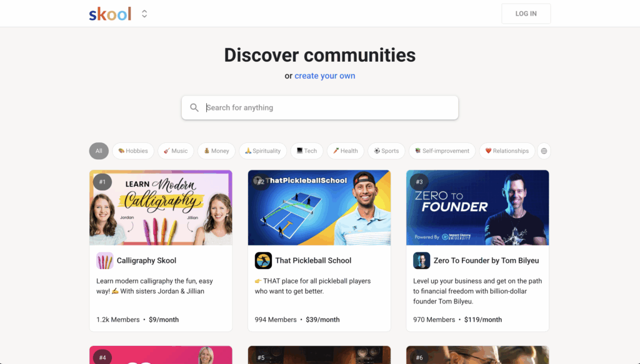Open the community switcher chevron beside skool logo
The height and width of the screenshot is (364, 640).
[x=144, y=14]
